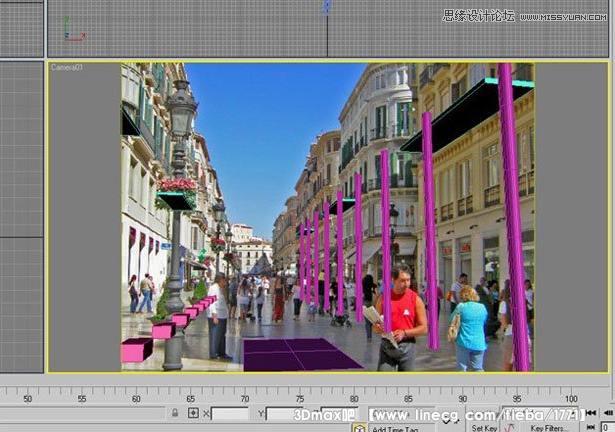Click frame 75 on the timeline ruler
Viewport: 615px width, 432px height.
point(300,399)
